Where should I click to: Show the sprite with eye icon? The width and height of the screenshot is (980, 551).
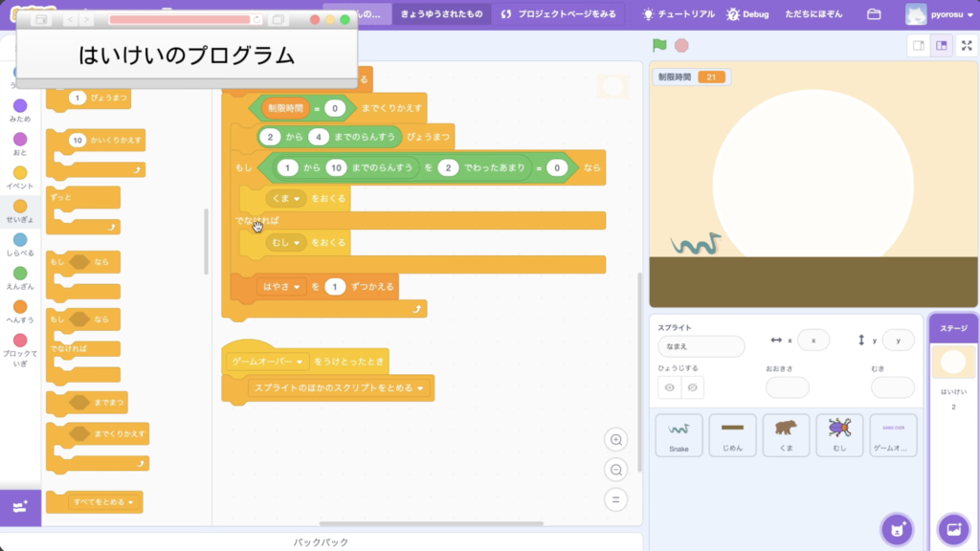[x=669, y=387]
